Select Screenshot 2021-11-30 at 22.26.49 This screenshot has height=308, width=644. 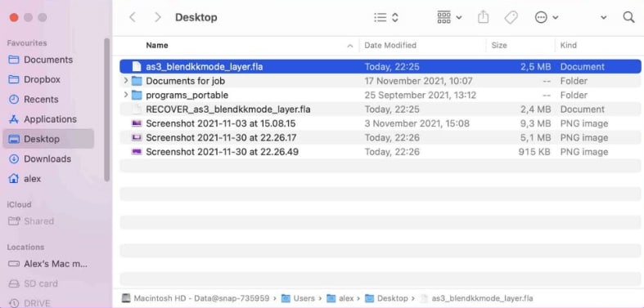381,152
